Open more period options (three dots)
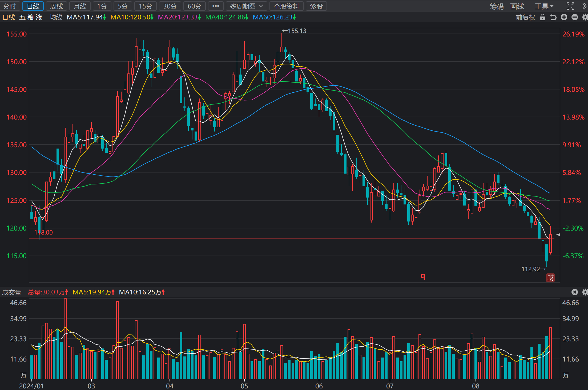The height and width of the screenshot is (390, 588). pyautogui.click(x=216, y=6)
